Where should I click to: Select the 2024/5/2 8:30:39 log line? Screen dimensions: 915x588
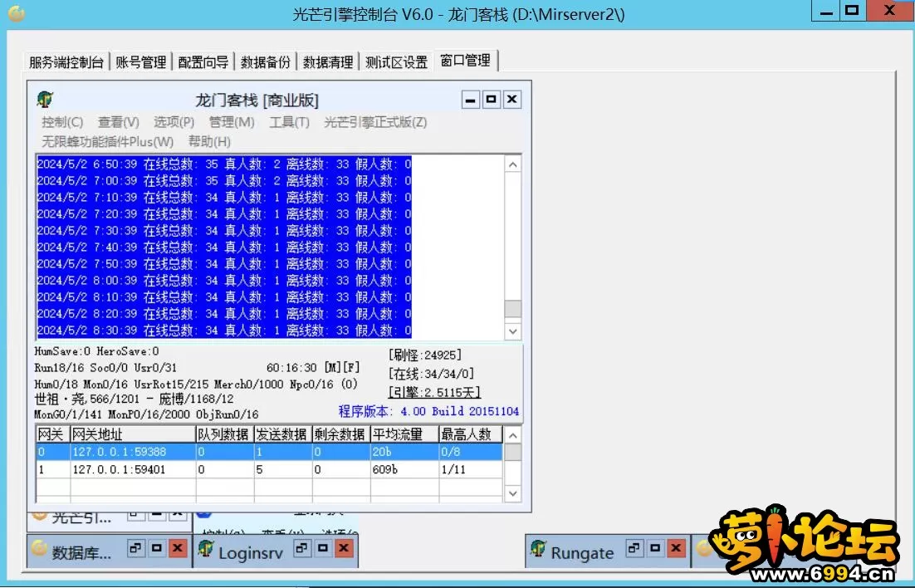(224, 331)
